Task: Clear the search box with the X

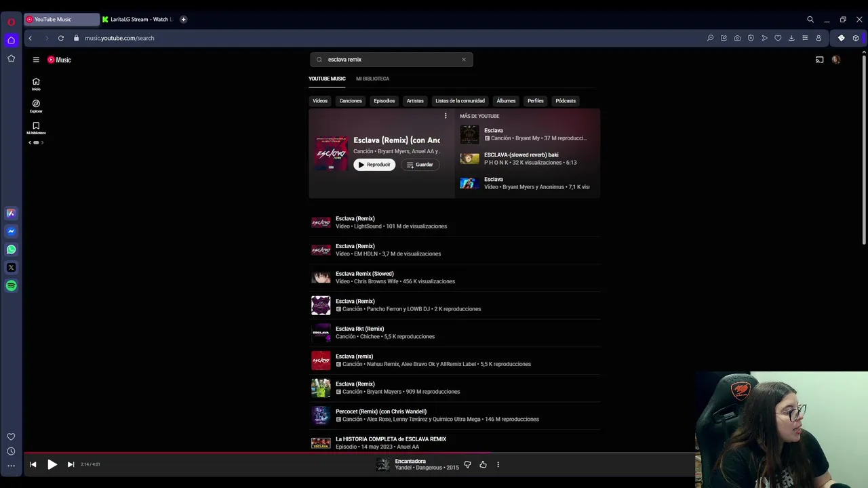Action: point(464,60)
